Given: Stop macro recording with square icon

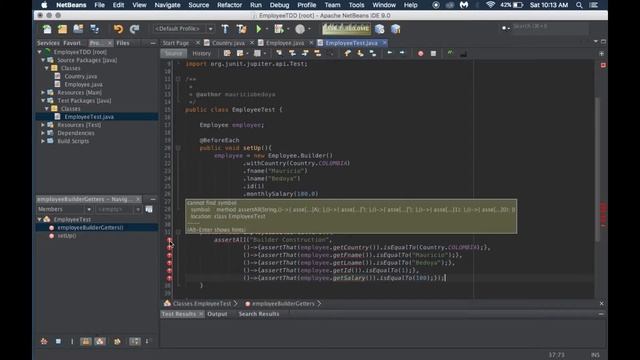Looking at the screenshot, I should 433,53.
